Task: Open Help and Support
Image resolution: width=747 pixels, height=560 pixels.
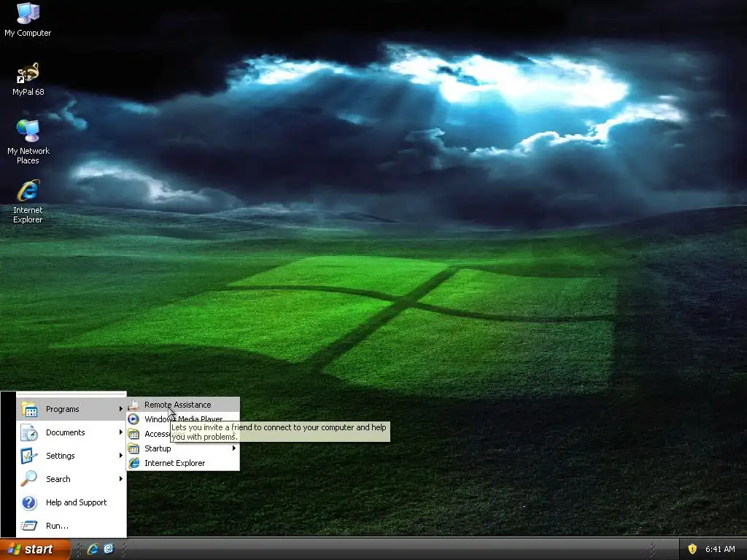Action: click(x=71, y=502)
